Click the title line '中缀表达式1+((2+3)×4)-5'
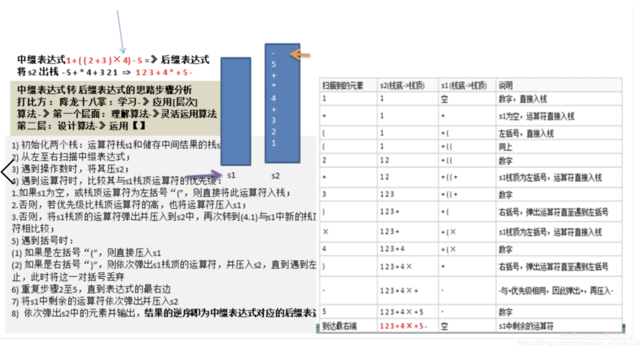 click(113, 59)
